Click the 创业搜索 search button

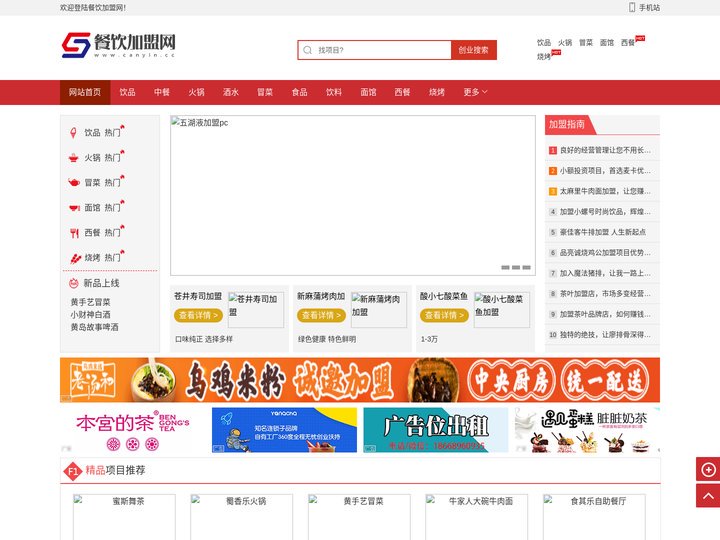click(473, 50)
